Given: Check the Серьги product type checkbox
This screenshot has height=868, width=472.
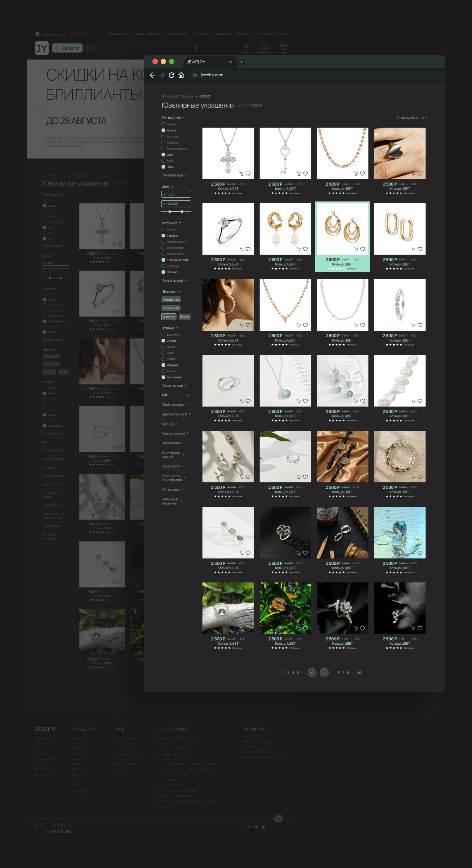Looking at the screenshot, I should click(x=163, y=124).
